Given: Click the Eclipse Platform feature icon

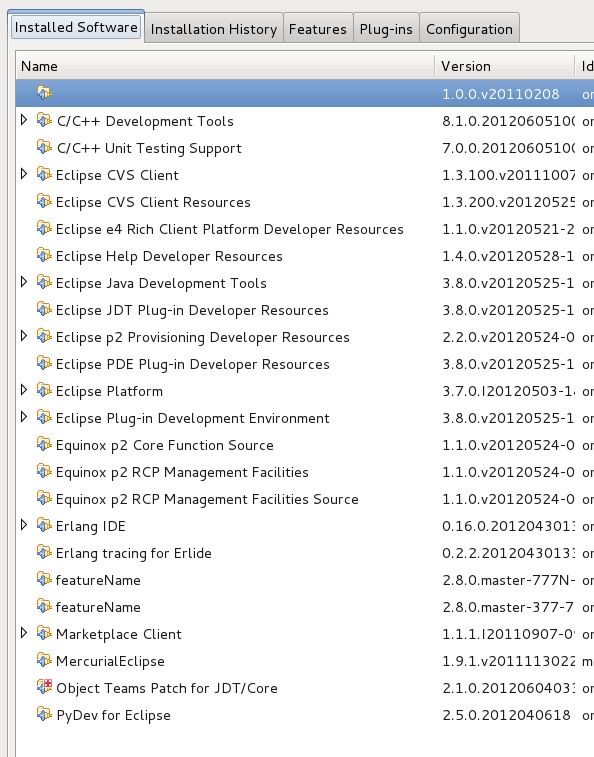Looking at the screenshot, I should [x=44, y=390].
